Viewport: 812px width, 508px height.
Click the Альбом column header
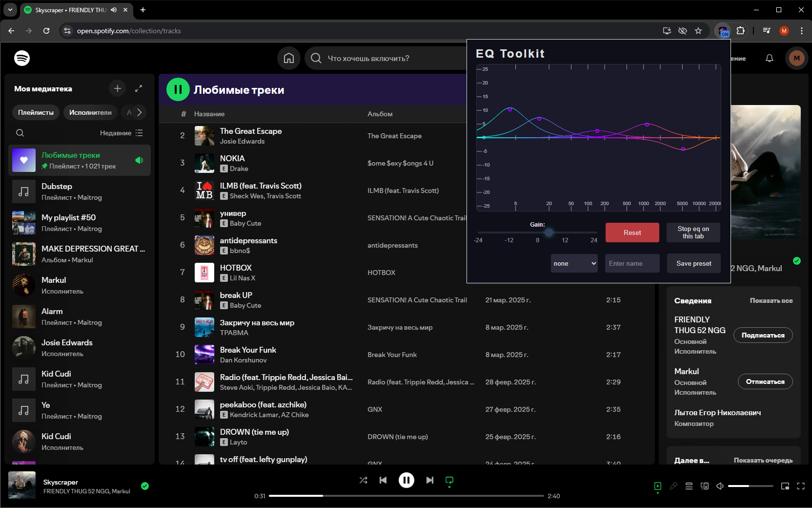380,114
